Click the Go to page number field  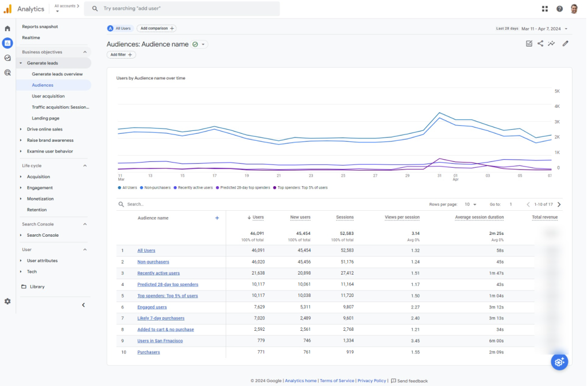(510, 204)
